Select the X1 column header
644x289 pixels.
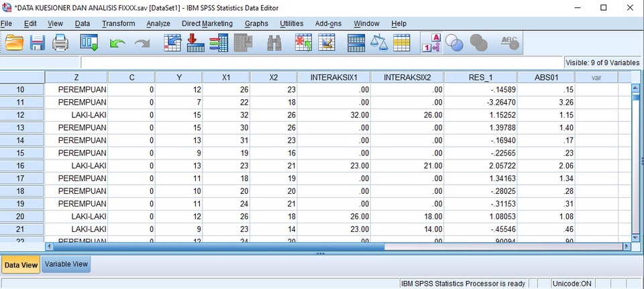point(226,77)
